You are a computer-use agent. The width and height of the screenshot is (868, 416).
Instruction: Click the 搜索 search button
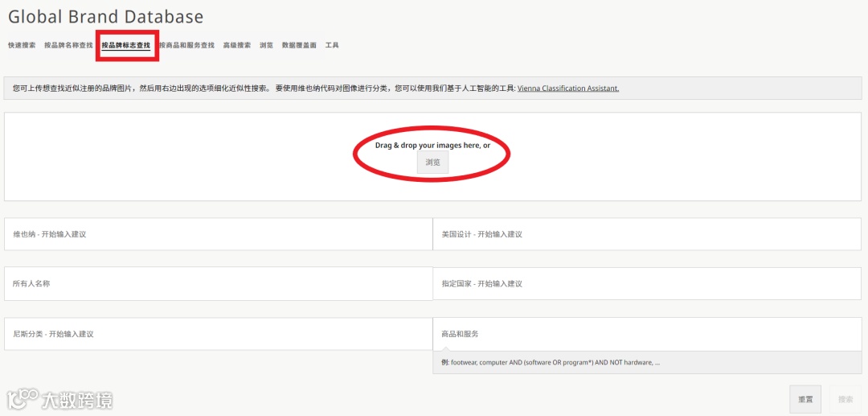[845, 399]
